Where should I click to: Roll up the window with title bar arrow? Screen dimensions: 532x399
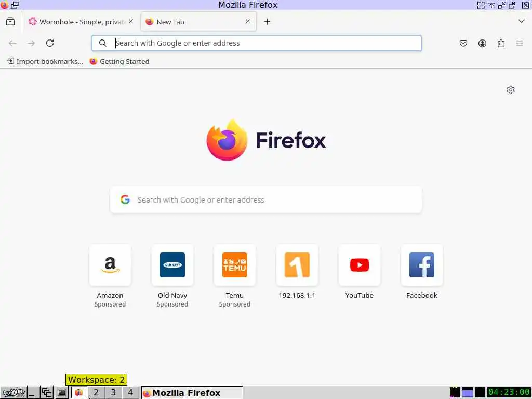(491, 5)
